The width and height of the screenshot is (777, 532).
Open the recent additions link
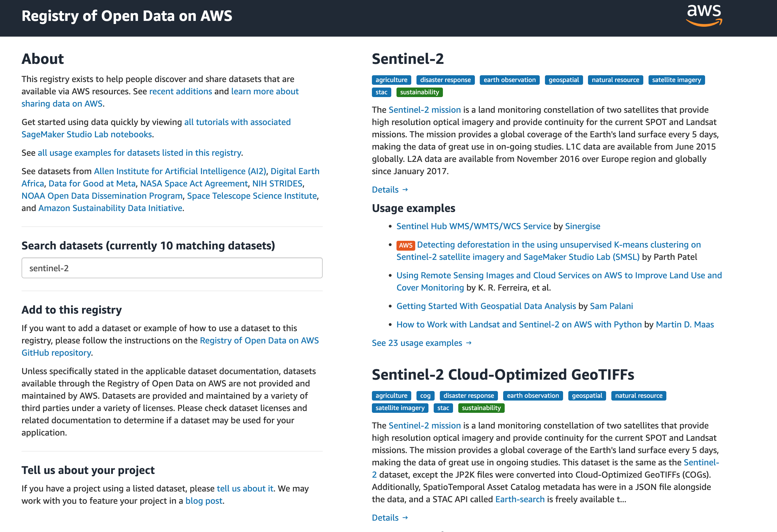click(x=180, y=91)
